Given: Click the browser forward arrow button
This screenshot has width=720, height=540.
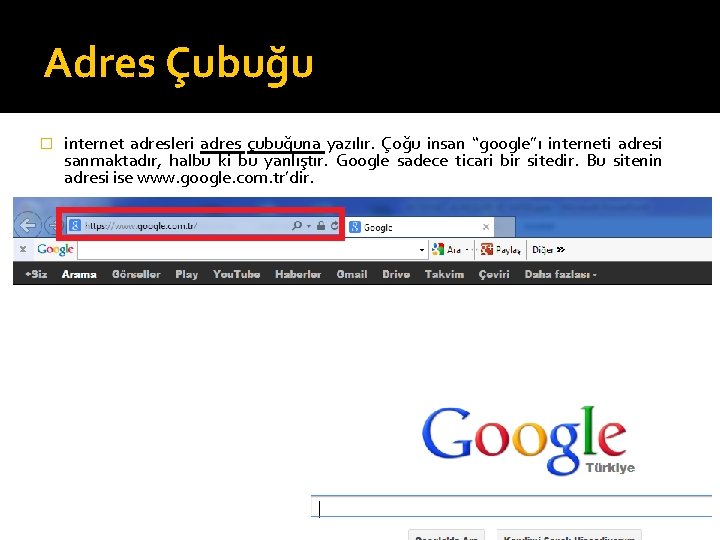Looking at the screenshot, I should pyautogui.click(x=51, y=225).
